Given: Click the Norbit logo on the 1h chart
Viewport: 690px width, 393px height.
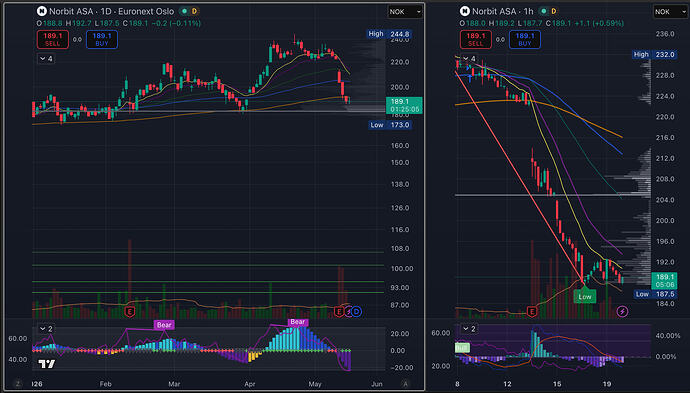Looking at the screenshot, I should pos(465,11).
